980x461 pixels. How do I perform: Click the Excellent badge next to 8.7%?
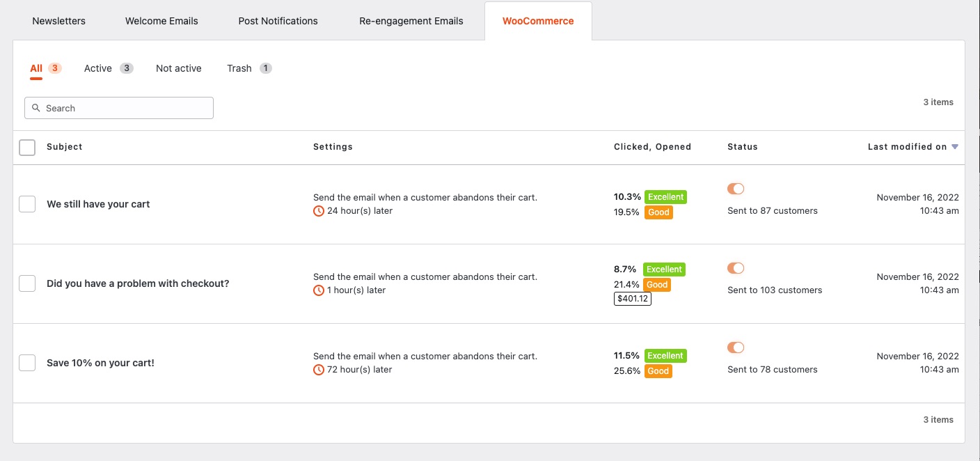664,269
